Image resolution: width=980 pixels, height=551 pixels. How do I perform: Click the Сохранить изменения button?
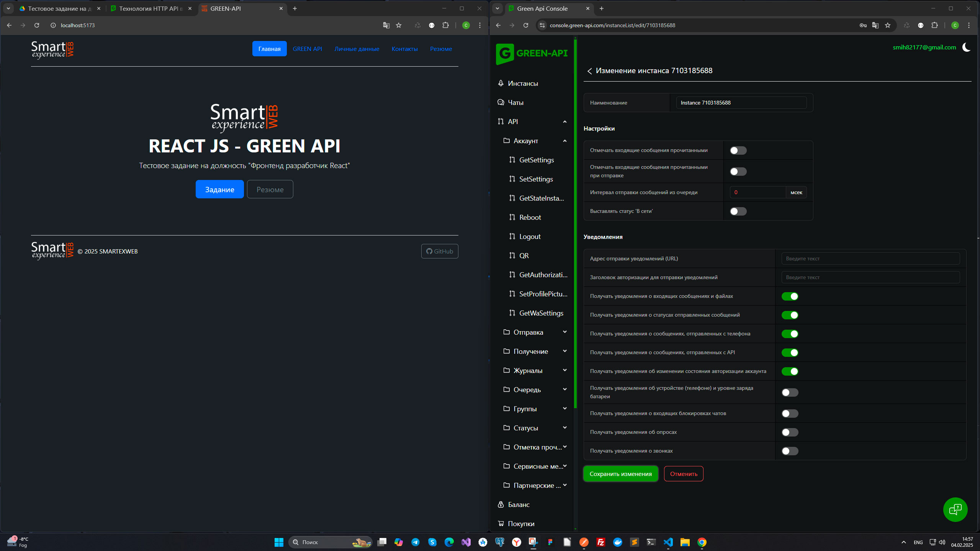click(620, 474)
